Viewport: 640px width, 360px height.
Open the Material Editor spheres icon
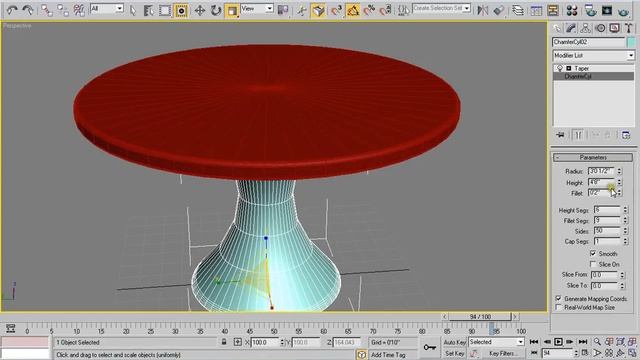572,10
